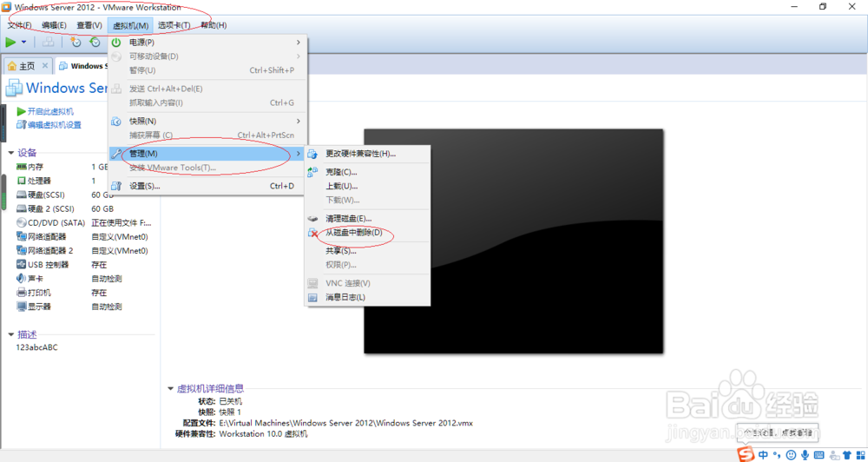868x462 pixels.
Task: Click the red X delete-from-disk icon
Action: [x=312, y=234]
